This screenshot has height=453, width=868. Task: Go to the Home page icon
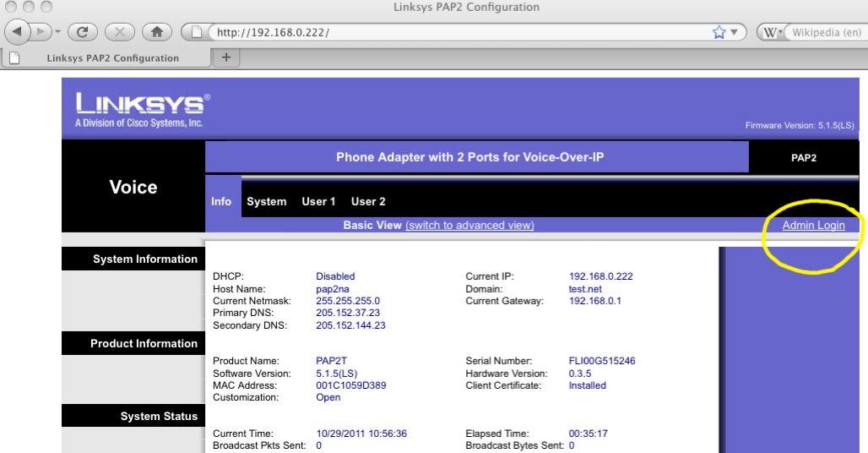tap(157, 31)
